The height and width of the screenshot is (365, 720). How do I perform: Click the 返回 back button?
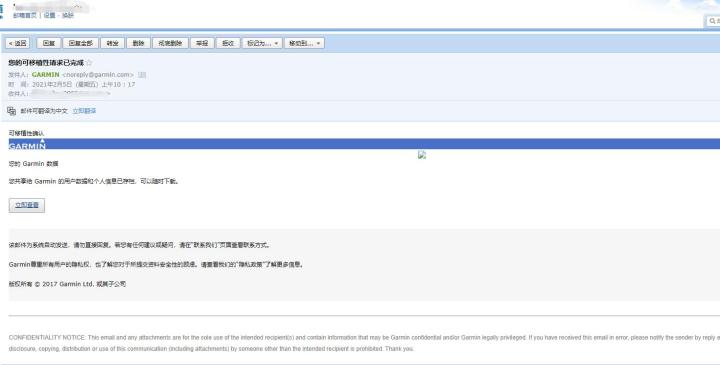pos(17,43)
